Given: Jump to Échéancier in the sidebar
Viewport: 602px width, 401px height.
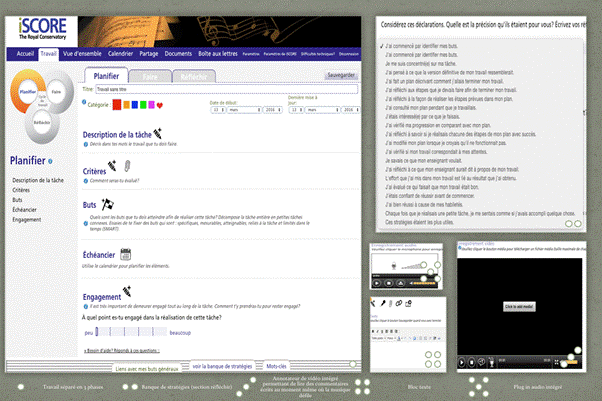Looking at the screenshot, I should click(x=25, y=210).
